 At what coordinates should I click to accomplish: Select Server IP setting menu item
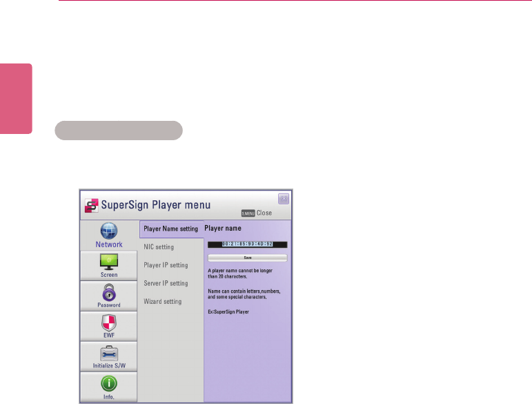[166, 283]
